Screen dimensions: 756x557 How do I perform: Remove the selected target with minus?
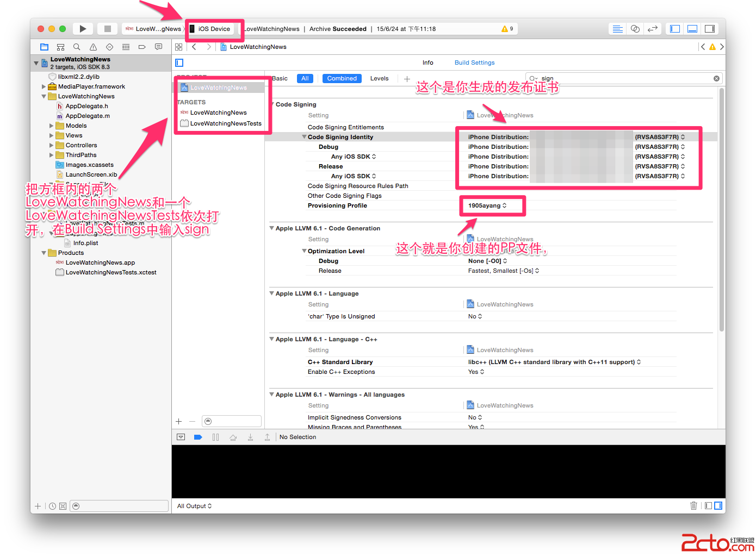tap(192, 422)
